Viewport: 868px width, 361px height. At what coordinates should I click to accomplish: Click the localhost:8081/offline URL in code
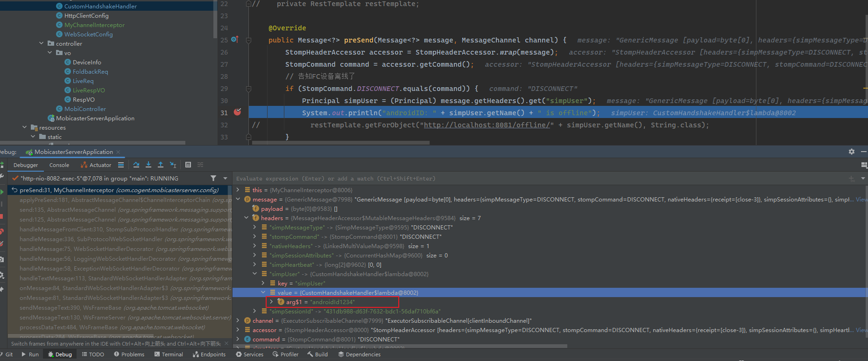tap(487, 125)
